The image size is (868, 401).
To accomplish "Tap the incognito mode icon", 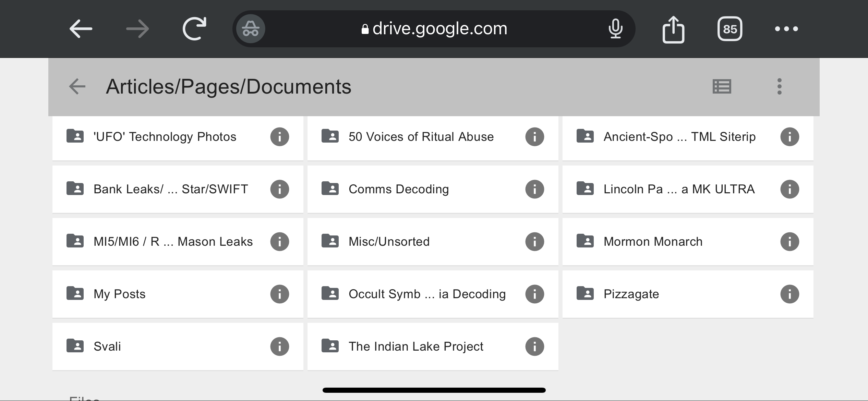I will (251, 29).
